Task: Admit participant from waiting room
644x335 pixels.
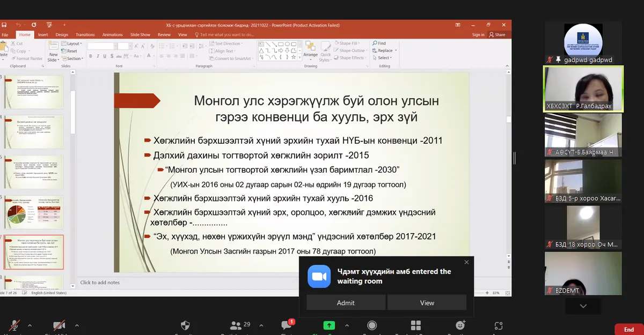Action: tap(346, 303)
